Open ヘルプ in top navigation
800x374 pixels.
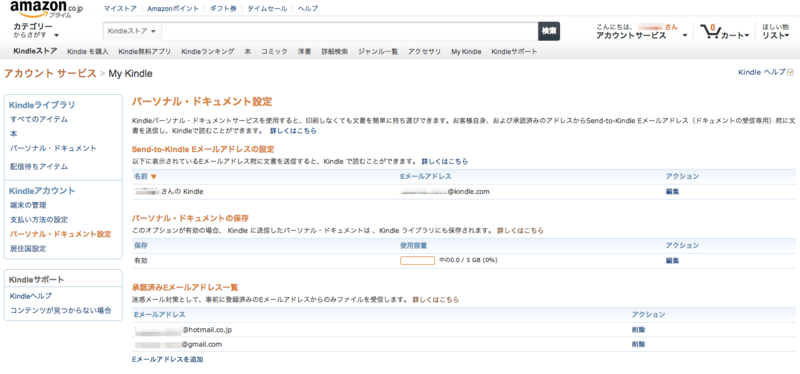coord(308,9)
